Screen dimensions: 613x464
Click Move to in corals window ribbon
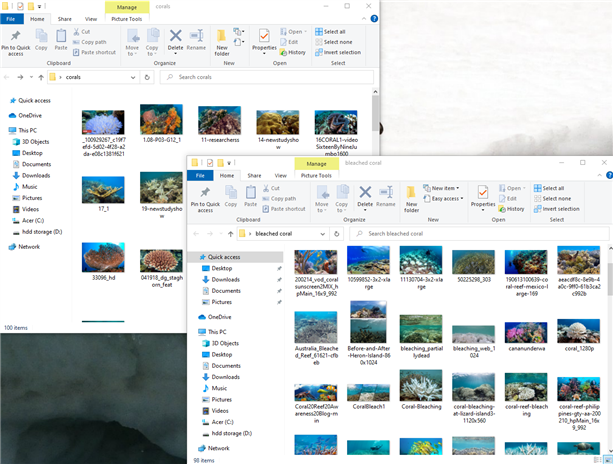(x=132, y=43)
